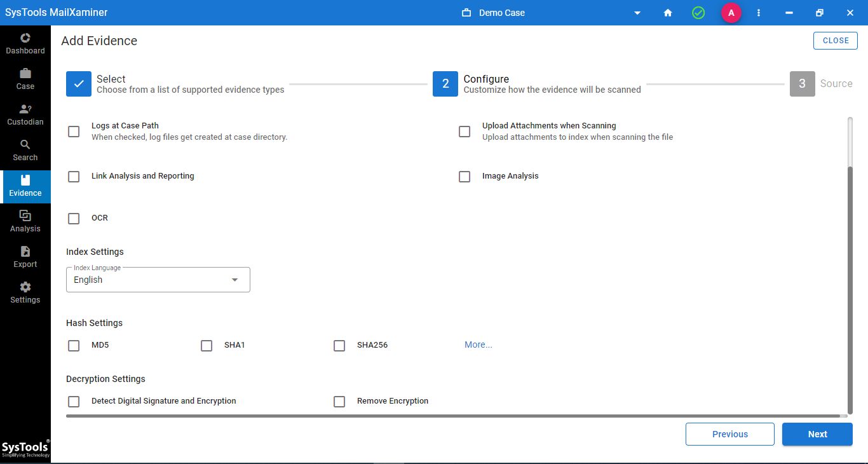Check the SHA1 hash option

click(x=207, y=346)
